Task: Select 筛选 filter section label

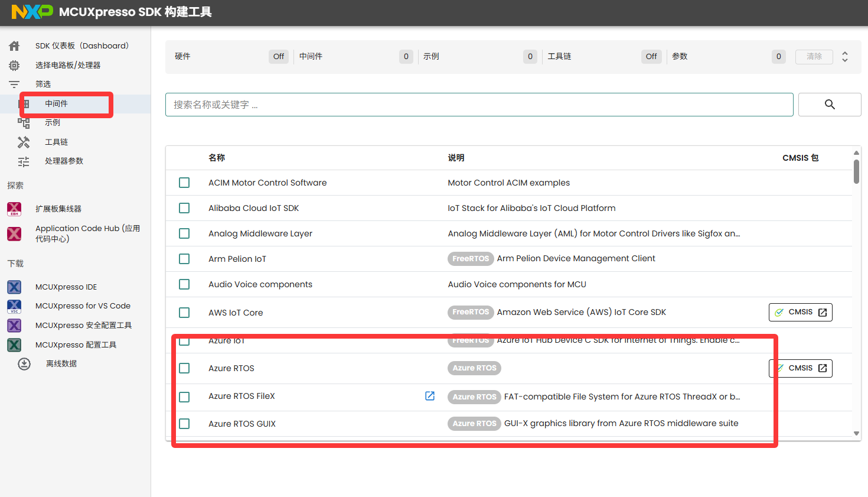Action: (43, 85)
